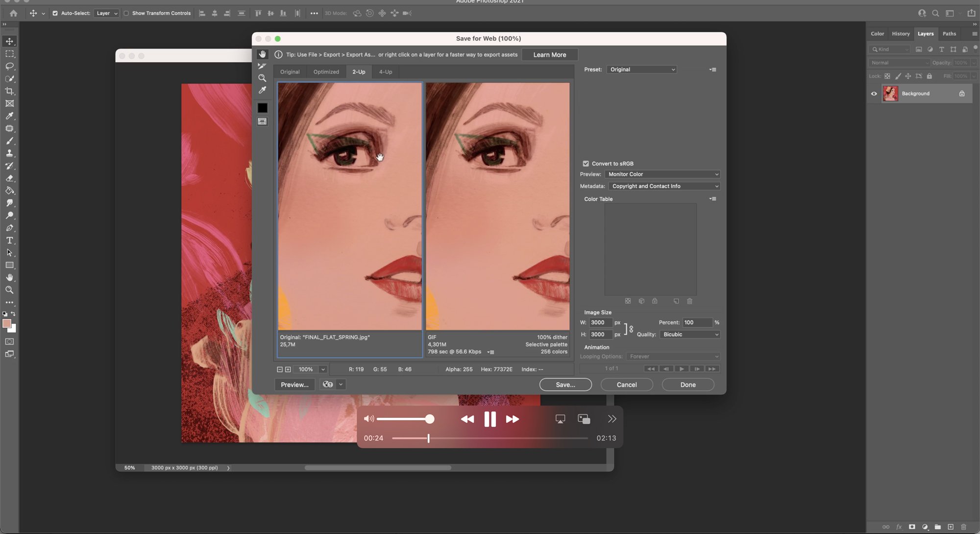Click the Done button
The height and width of the screenshot is (534, 980).
pos(688,385)
